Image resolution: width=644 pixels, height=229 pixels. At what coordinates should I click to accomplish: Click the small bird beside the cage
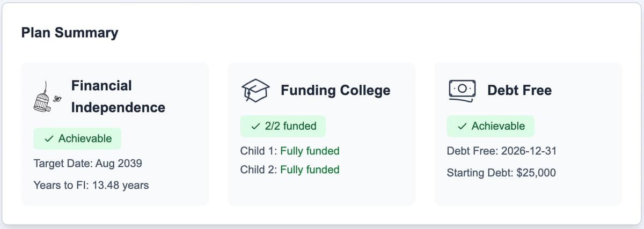(x=57, y=99)
